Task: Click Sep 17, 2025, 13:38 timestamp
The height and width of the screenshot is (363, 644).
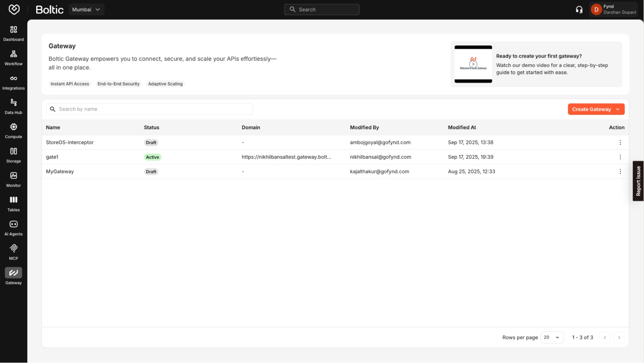Action: pos(471,143)
